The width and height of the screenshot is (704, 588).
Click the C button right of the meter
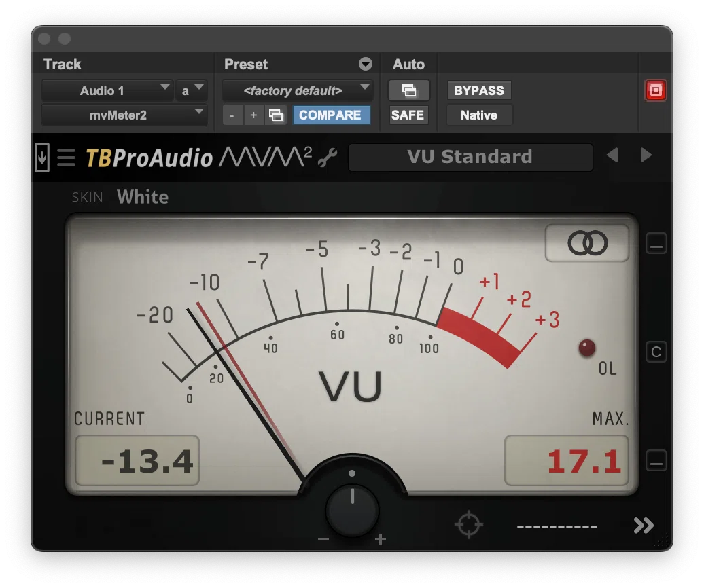(x=656, y=352)
